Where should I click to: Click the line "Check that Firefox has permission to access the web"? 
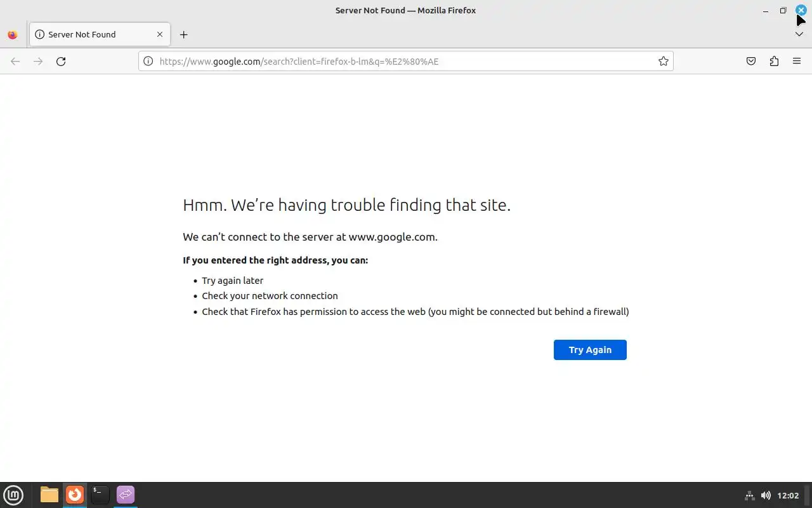[416, 312]
